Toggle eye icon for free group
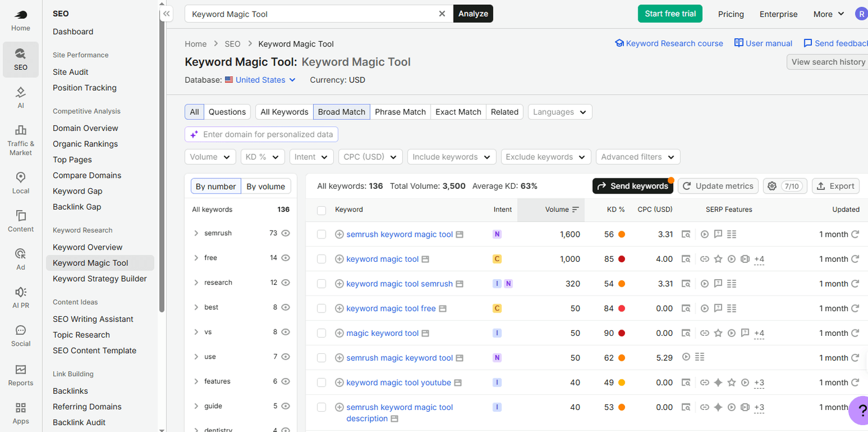Image resolution: width=868 pixels, height=432 pixels. (x=285, y=258)
